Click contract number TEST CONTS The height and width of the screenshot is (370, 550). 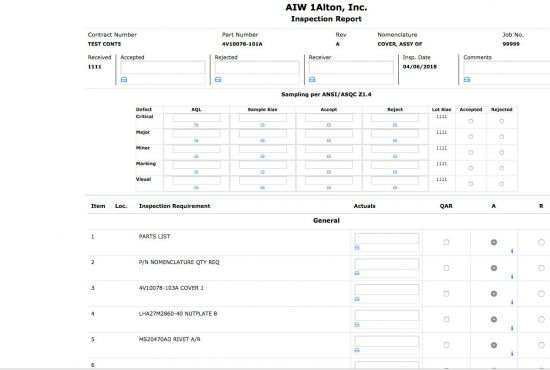tap(104, 44)
